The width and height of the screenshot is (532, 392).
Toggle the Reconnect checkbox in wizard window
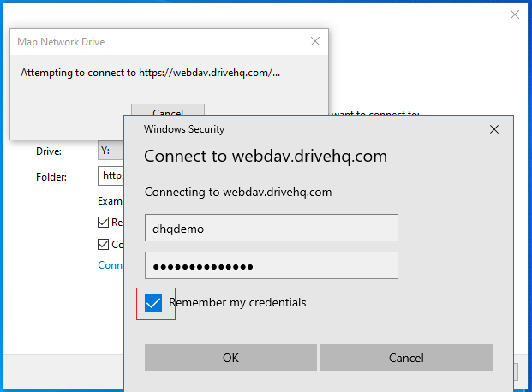[103, 223]
